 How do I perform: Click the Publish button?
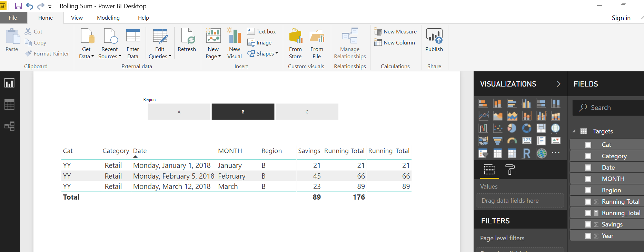(x=434, y=40)
